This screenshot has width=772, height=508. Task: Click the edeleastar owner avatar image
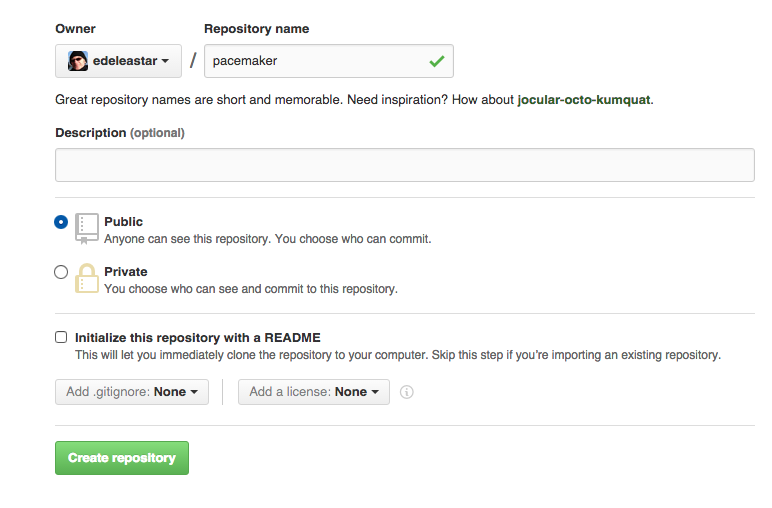[x=78, y=61]
